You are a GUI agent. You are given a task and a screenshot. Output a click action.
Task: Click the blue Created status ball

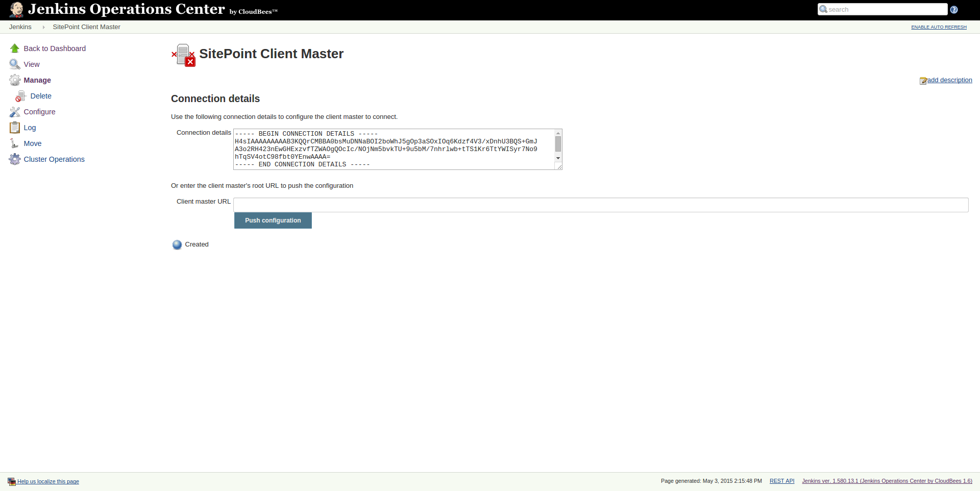177,244
